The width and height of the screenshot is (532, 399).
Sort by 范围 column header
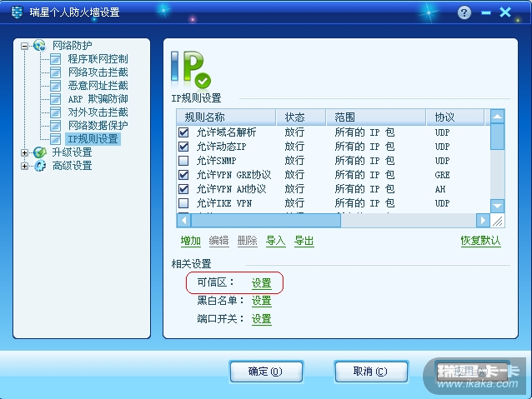(376, 117)
